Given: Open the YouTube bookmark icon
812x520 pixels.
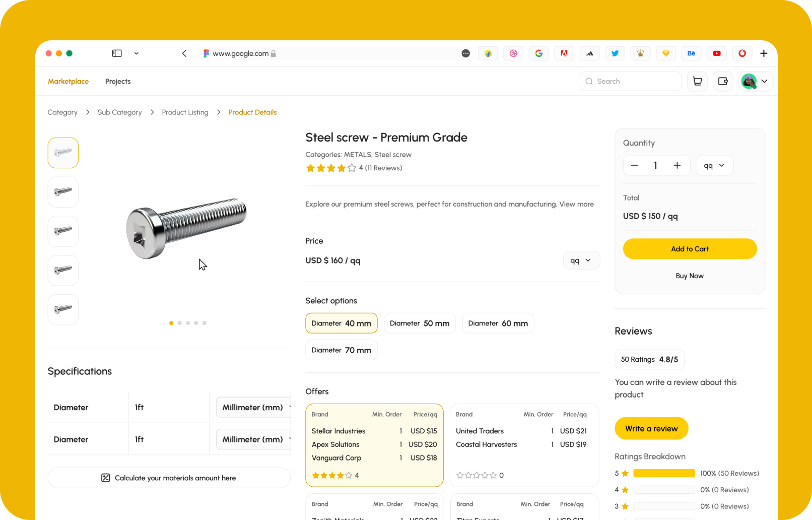Looking at the screenshot, I should (716, 53).
